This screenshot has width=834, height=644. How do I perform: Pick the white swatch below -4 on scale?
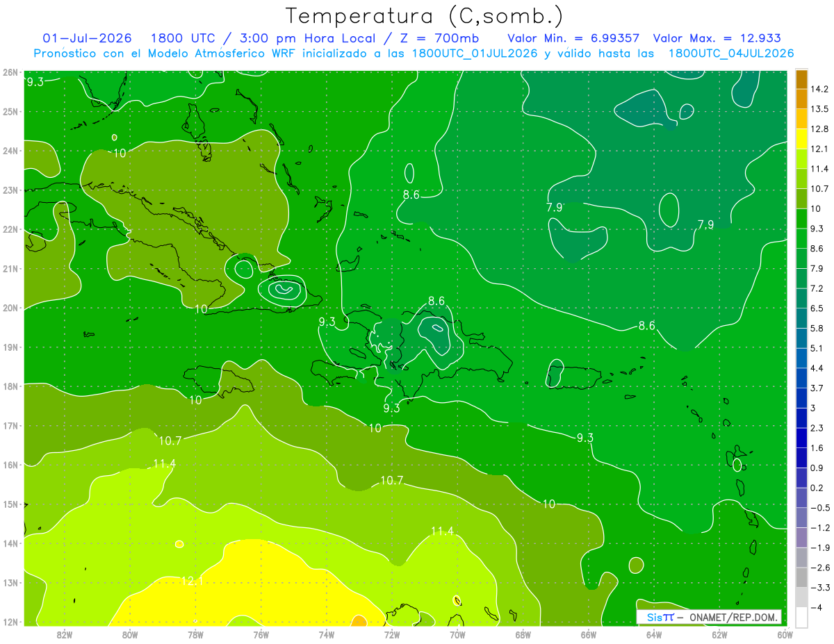tap(801, 618)
